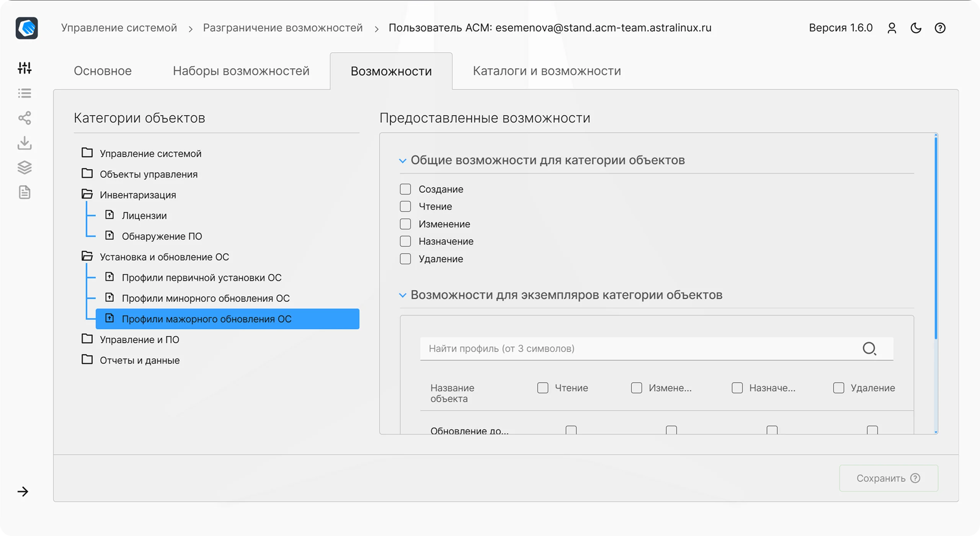
Task: Focus the Найти профиль search field
Action: [657, 348]
